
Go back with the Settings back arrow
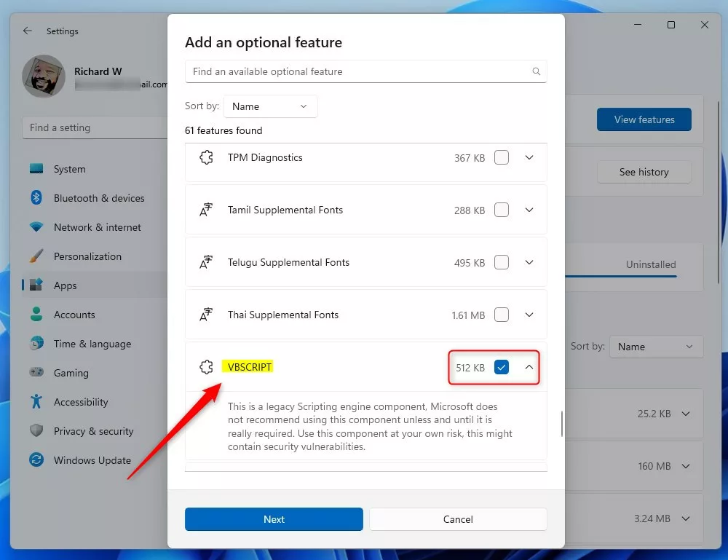click(x=28, y=31)
